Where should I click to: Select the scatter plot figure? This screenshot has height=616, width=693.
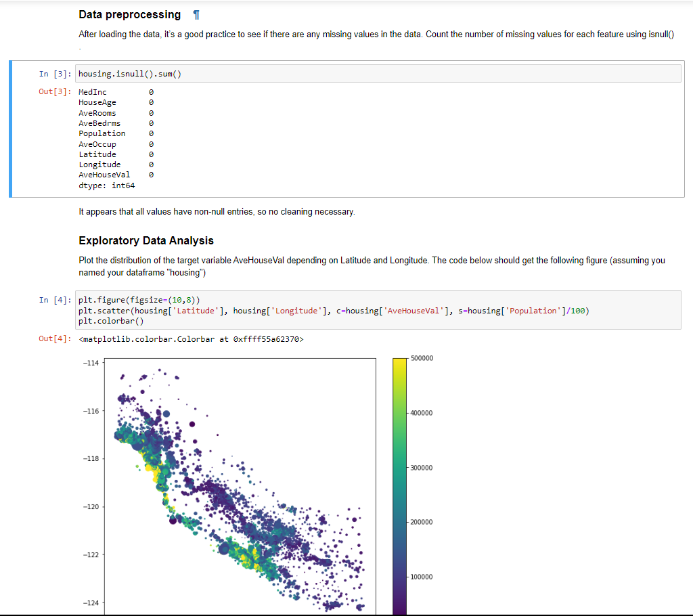(x=240, y=484)
